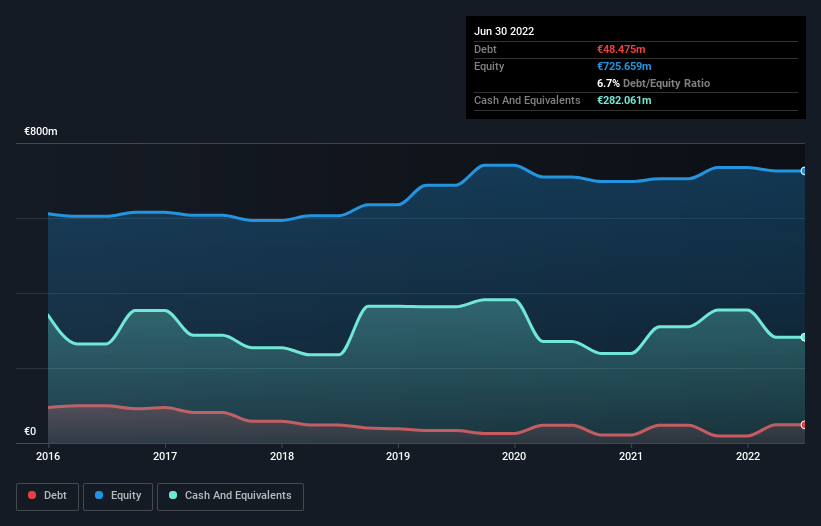
Task: Click the Jun 30 2022 tooltip date
Action: click(504, 31)
